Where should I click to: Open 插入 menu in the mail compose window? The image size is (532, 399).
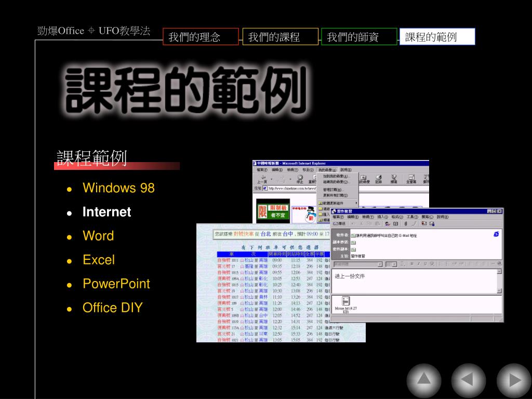point(383,217)
